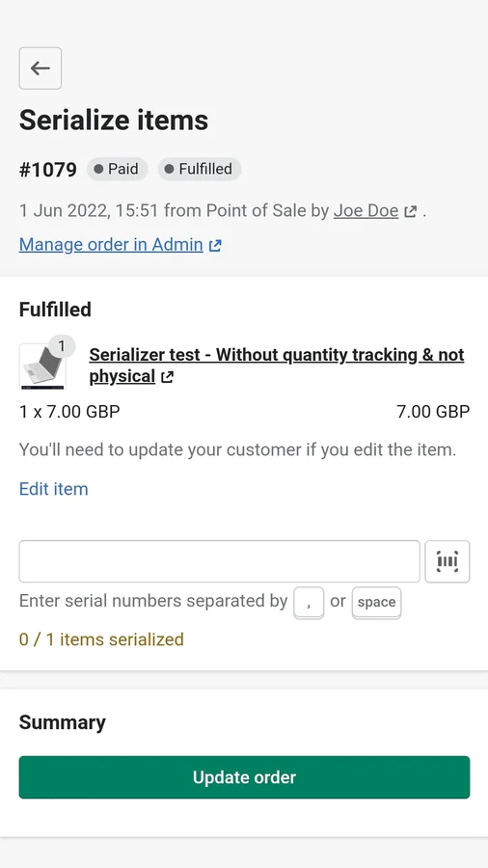Image resolution: width=488 pixels, height=868 pixels.
Task: Open the Serializer test product link
Action: 277,366
